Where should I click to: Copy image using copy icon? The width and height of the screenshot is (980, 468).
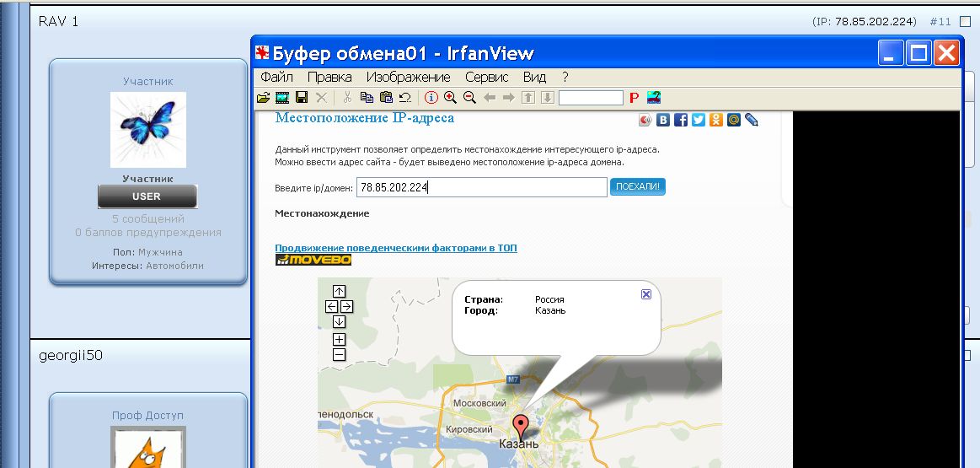click(x=367, y=98)
